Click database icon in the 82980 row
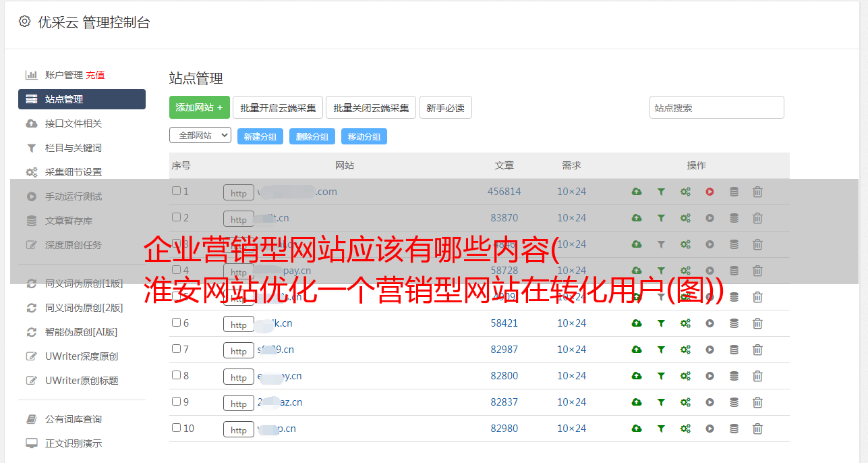The height and width of the screenshot is (463, 868). [x=734, y=429]
